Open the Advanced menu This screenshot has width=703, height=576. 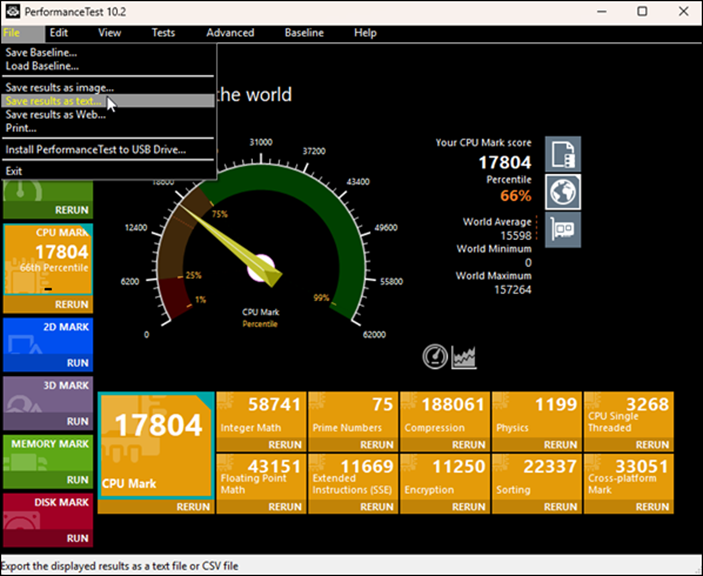pos(230,33)
